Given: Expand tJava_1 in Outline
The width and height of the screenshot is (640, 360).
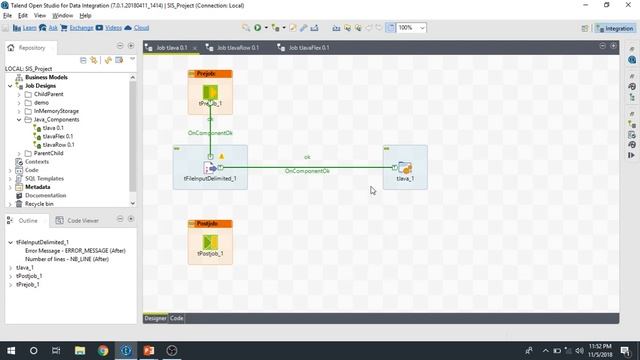Looking at the screenshot, I should [10, 268].
